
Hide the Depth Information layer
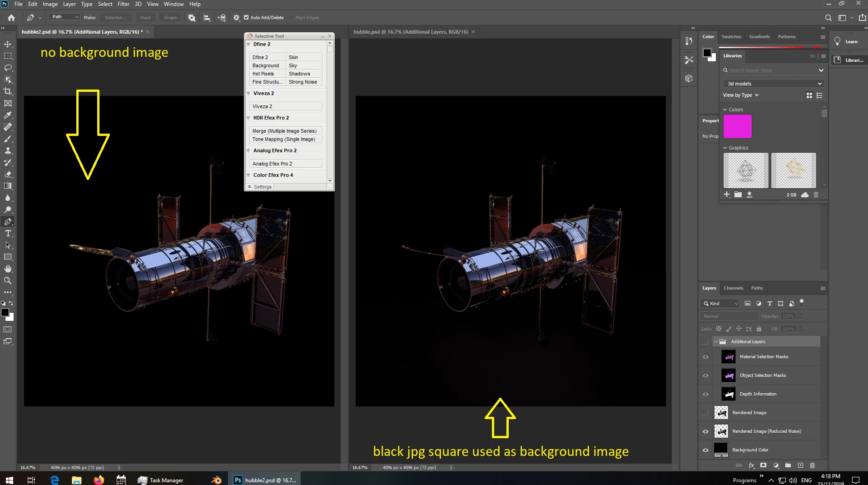[705, 394]
